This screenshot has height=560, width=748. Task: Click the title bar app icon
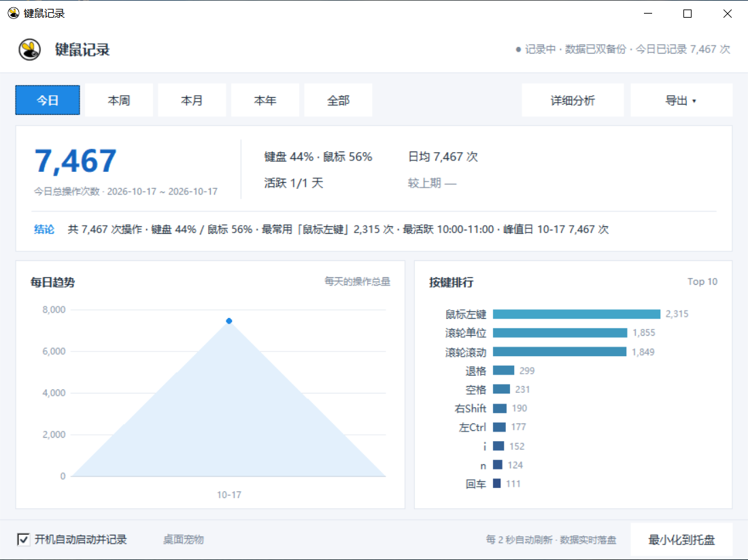pos(14,14)
